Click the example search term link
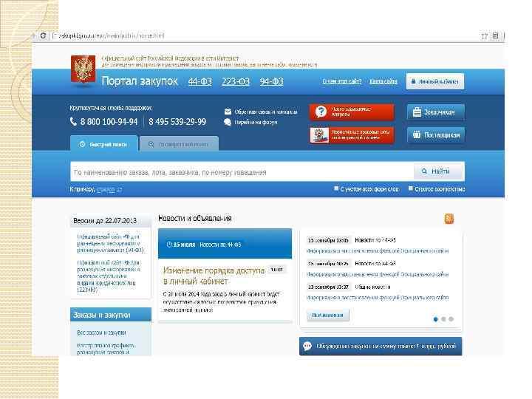Image resolution: width=532 pixels, height=399 pixels. 106,190
